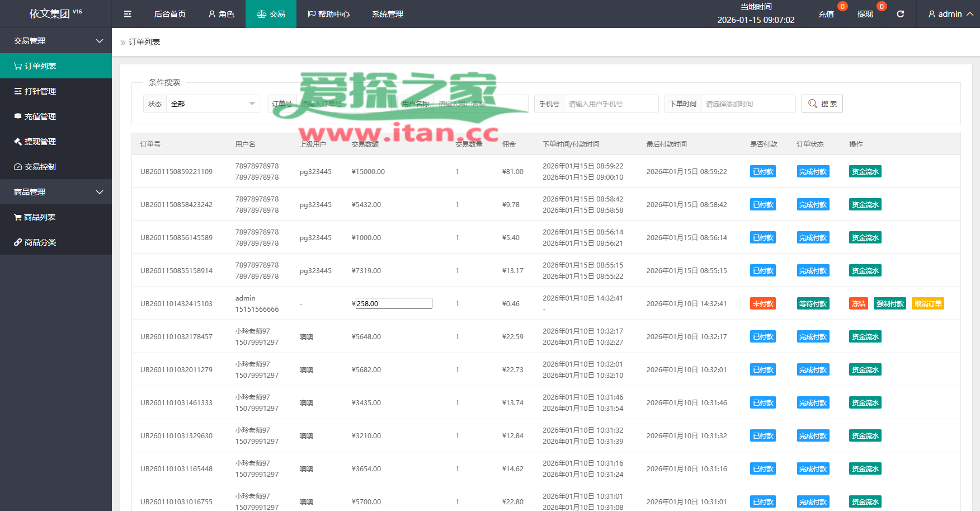This screenshot has width=980, height=511.
Task: Open the 状态 dropdown showing 全部
Action: (x=213, y=104)
